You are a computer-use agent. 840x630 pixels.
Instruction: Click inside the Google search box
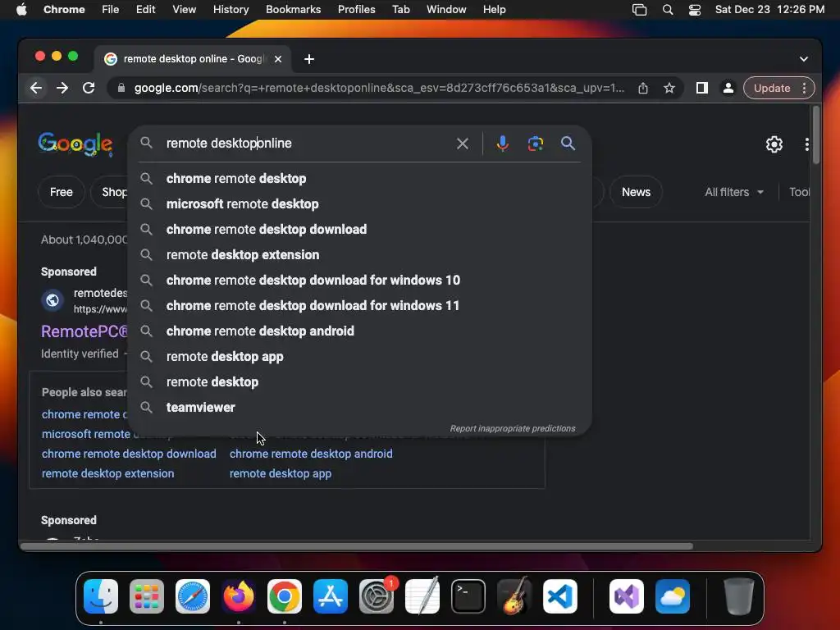pyautogui.click(x=308, y=143)
